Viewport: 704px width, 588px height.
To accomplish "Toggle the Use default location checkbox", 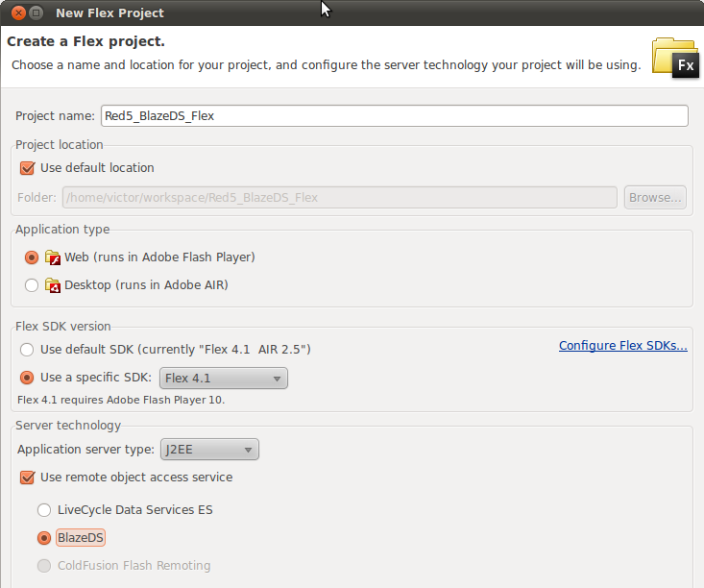I will point(28,168).
